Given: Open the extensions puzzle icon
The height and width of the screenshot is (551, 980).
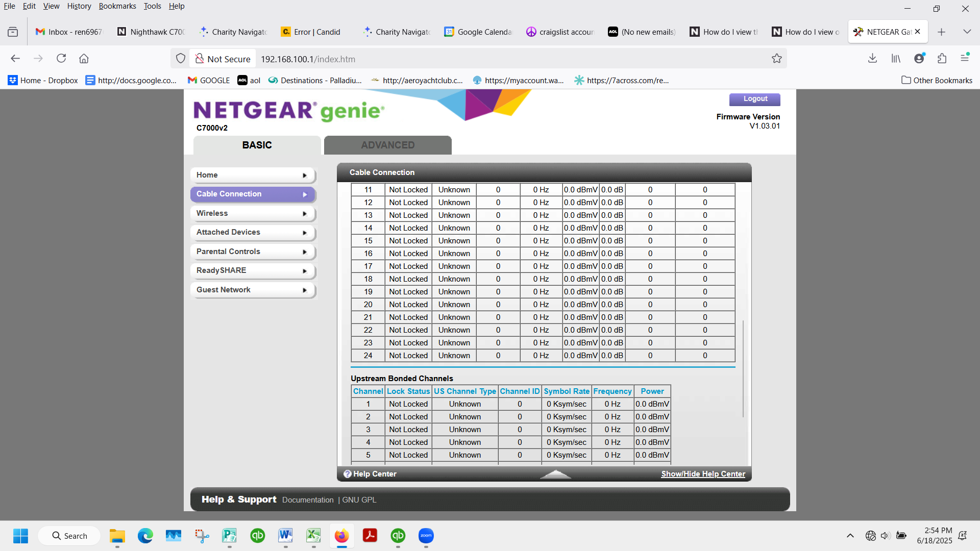Looking at the screenshot, I should [942, 58].
